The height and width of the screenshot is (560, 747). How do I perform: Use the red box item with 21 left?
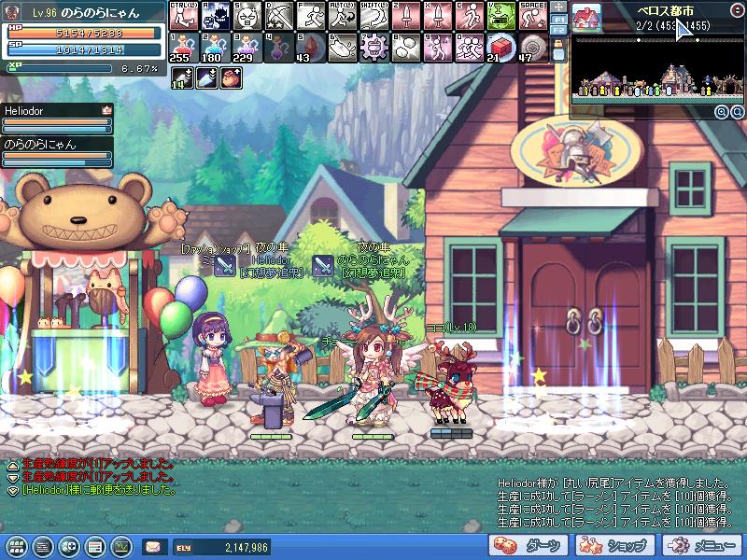[x=501, y=48]
